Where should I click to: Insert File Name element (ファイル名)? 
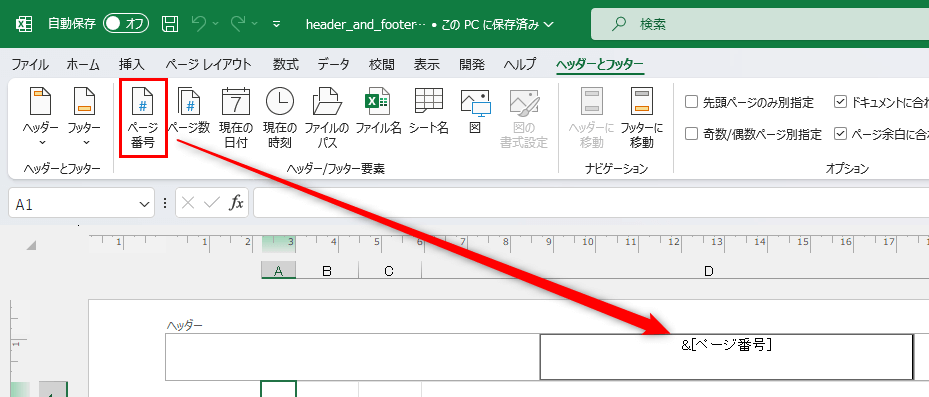(x=378, y=111)
